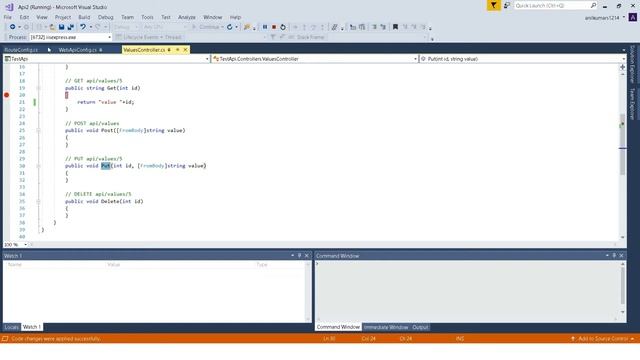640x360 pixels.
Task: Click the purple account avatar icon
Action: tap(633, 17)
